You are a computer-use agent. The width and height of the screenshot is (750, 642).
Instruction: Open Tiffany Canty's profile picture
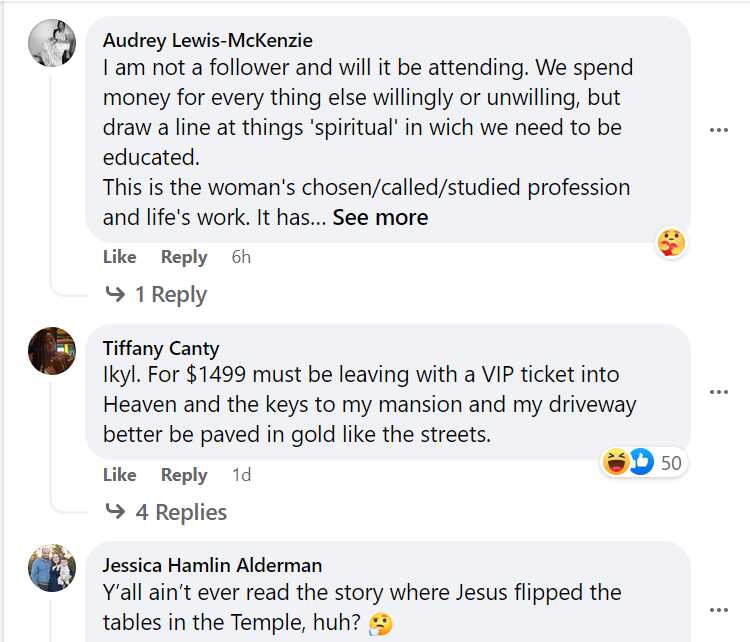tap(52, 351)
